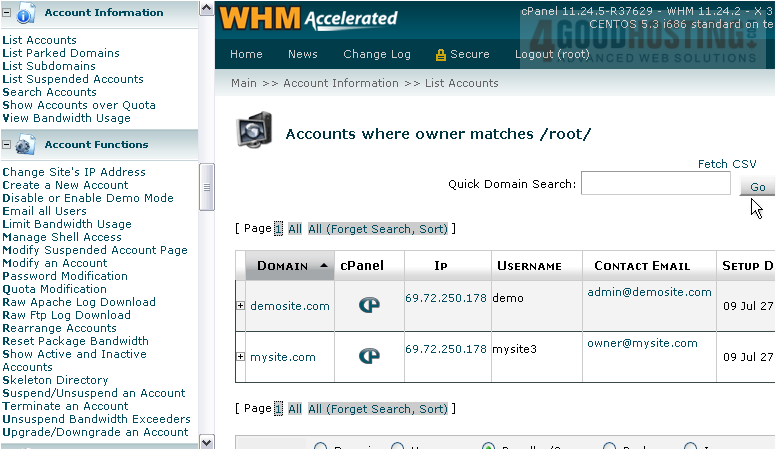
Task: Click the Fetch CSV link
Action: 727,164
